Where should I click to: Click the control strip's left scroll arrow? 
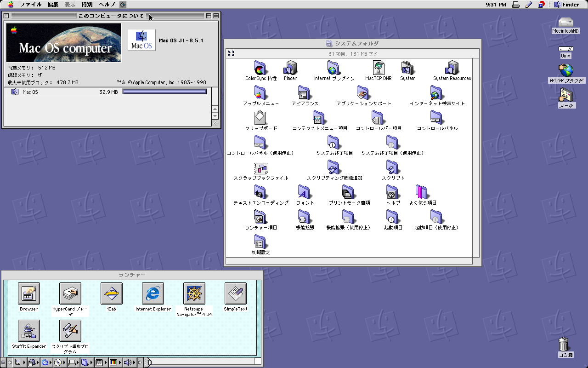coord(10,362)
